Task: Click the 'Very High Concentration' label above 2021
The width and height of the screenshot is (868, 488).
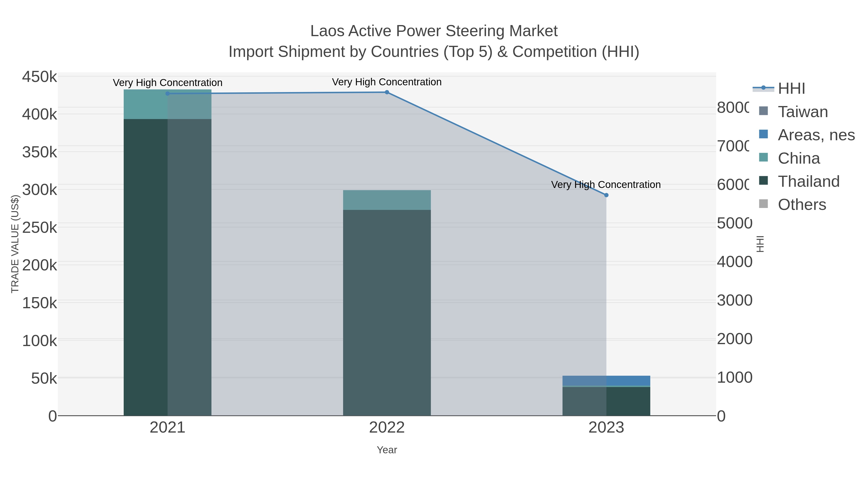Action: 168,82
